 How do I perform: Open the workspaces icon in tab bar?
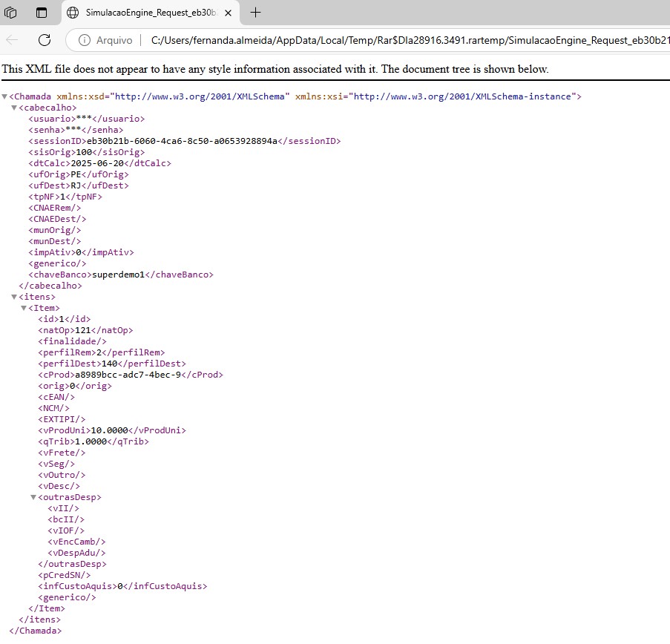pos(10,13)
